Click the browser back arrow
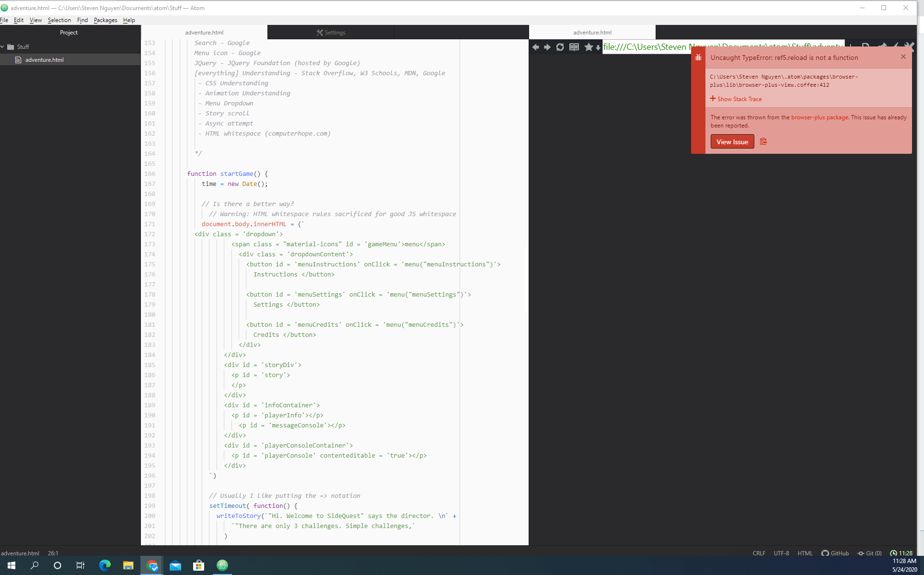The height and width of the screenshot is (575, 924). pos(535,47)
